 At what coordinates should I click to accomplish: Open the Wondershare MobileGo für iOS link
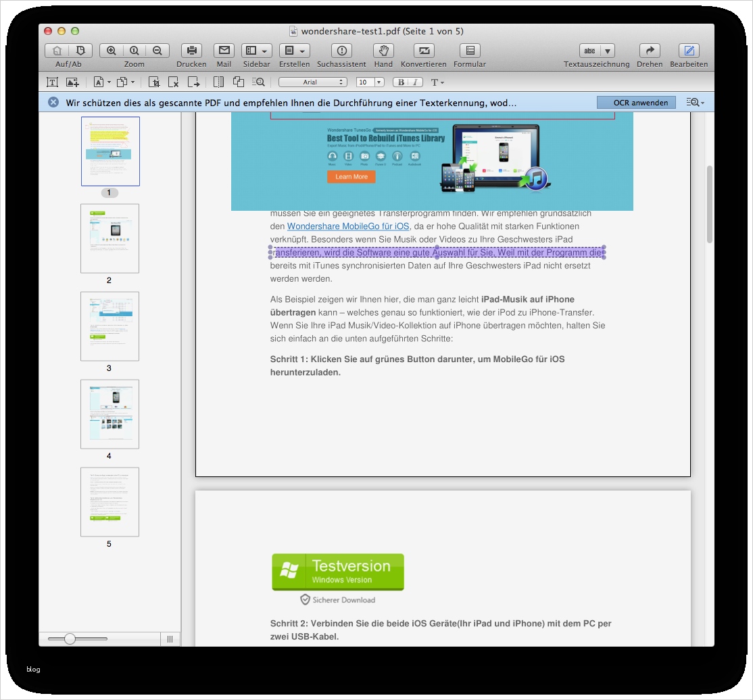pyautogui.click(x=348, y=226)
